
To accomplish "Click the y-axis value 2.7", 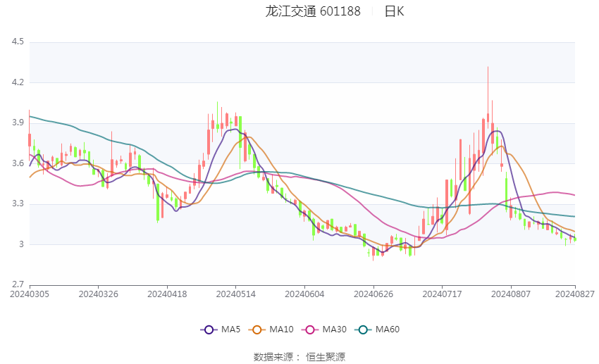I will [x=18, y=284].
